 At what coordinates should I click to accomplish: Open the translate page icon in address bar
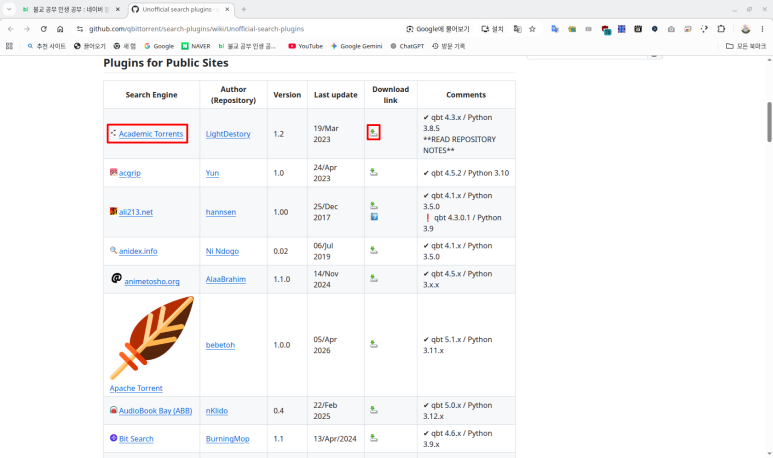point(517,29)
